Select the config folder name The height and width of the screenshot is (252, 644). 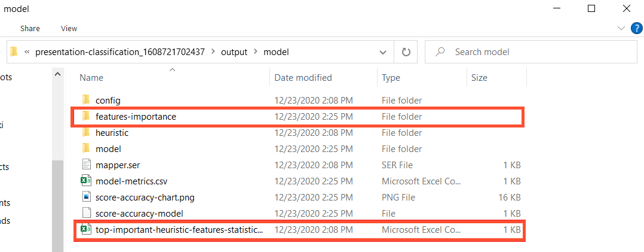tap(108, 100)
